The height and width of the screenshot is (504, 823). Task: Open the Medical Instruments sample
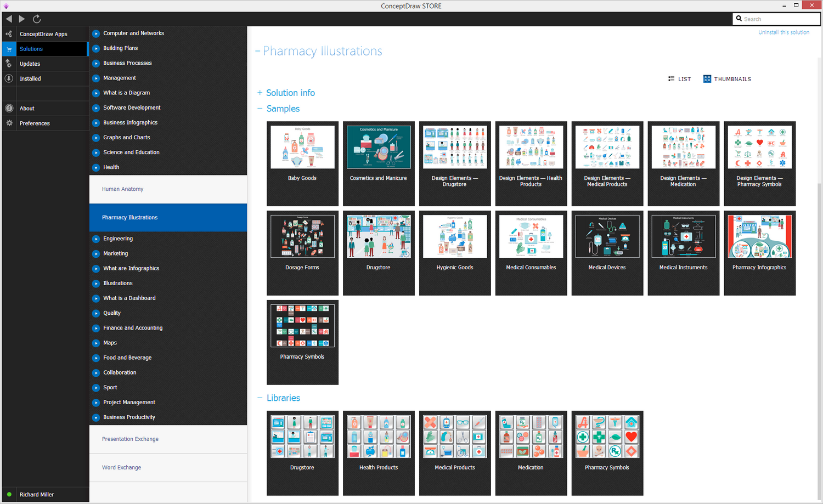coord(684,253)
